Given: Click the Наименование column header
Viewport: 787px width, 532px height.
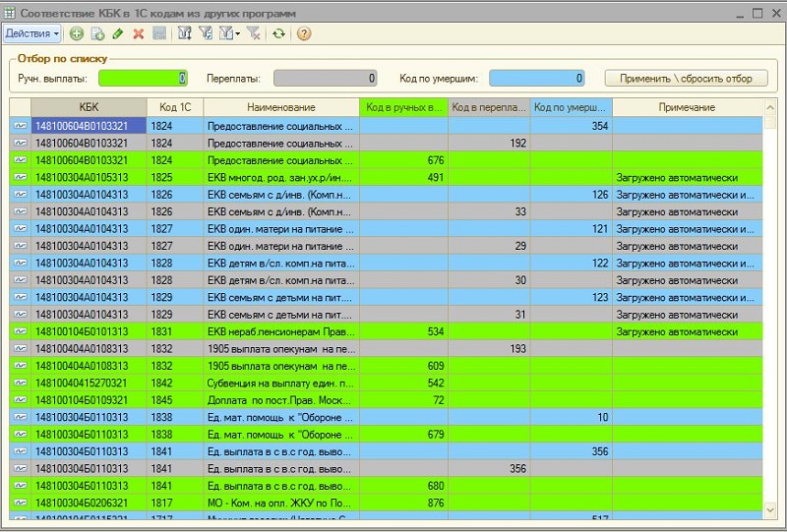Looking at the screenshot, I should (281, 107).
